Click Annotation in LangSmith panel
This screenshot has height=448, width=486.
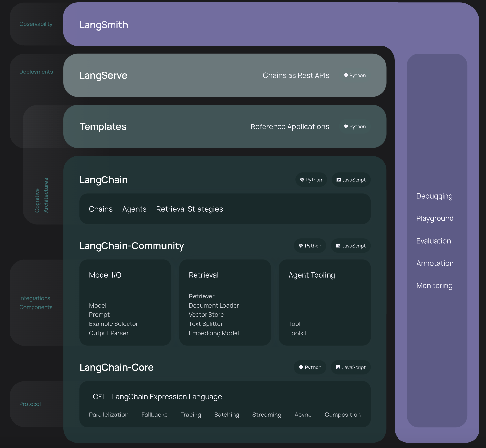[x=435, y=263]
